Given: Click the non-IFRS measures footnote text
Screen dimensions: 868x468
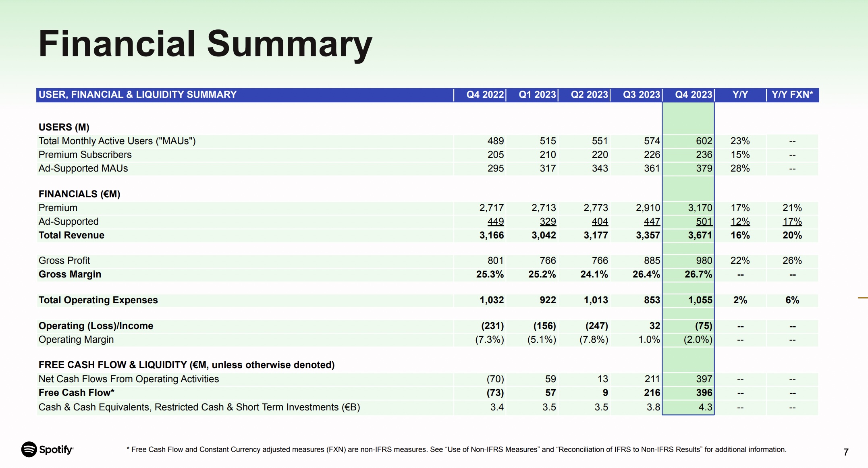Looking at the screenshot, I should coord(457,449).
